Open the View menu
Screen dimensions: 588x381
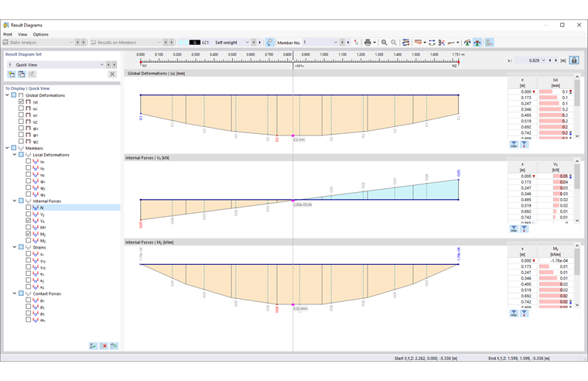point(22,34)
